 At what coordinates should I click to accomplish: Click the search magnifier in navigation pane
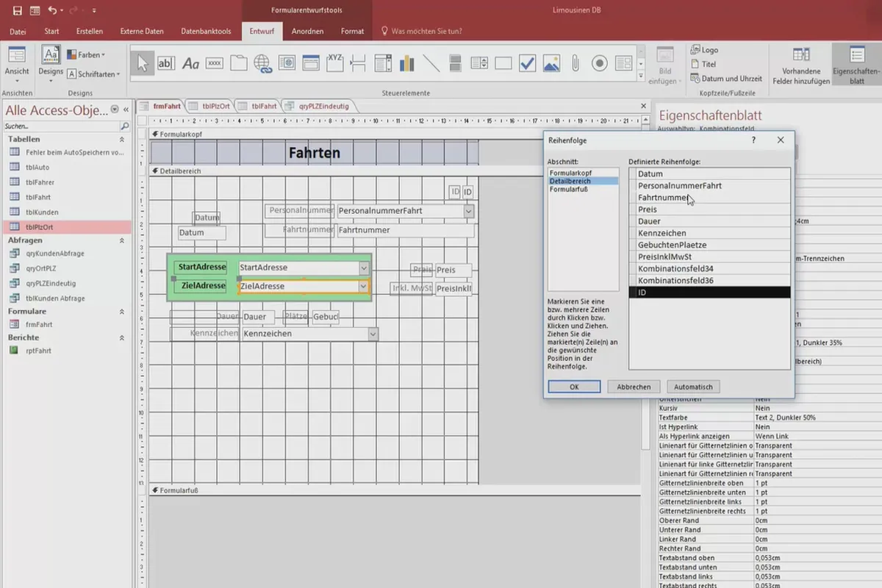[x=124, y=126]
